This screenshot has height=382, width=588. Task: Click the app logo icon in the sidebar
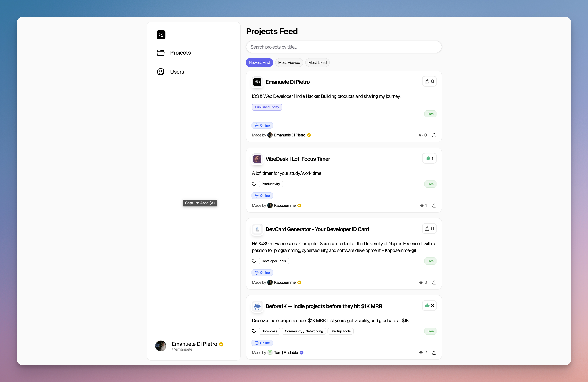[161, 34]
